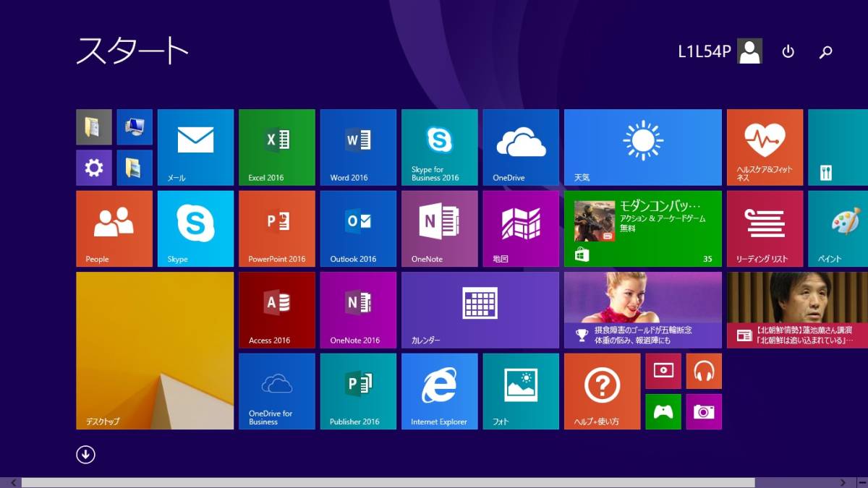Open the small Xbox games controller tile
This screenshot has width=868, height=488.
[663, 411]
